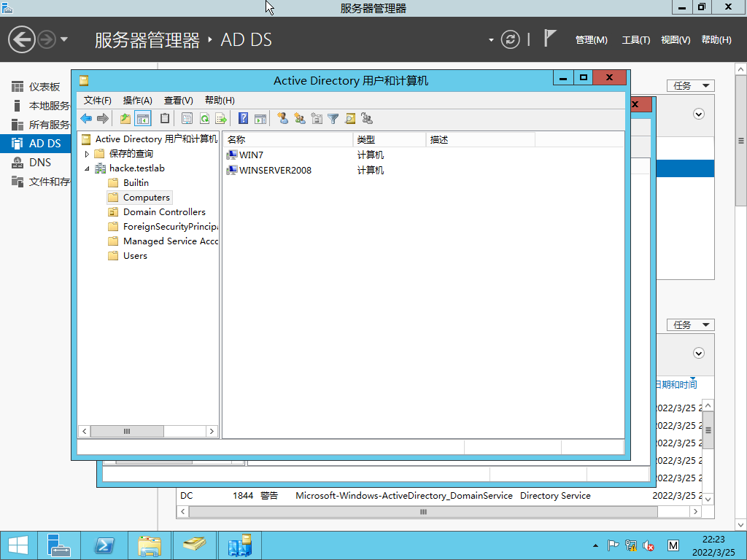This screenshot has height=560, width=747.
Task: Open the 文件(F) menu in Active Directory window
Action: (x=98, y=101)
